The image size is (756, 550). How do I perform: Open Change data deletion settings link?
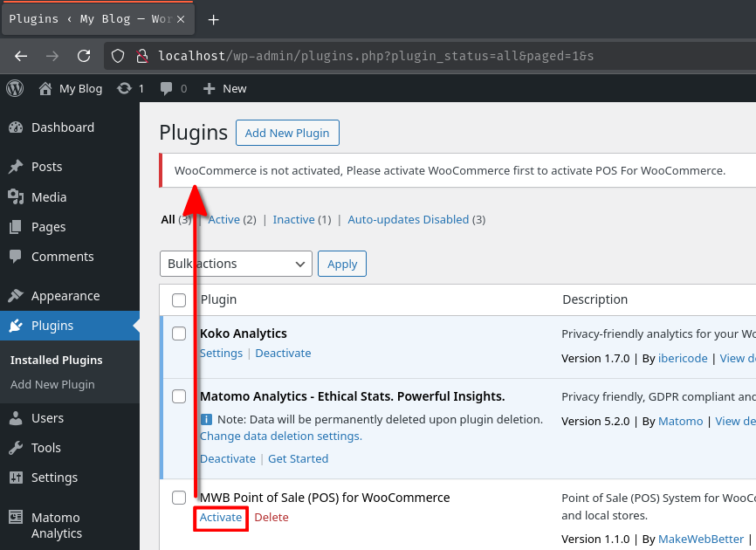281,436
